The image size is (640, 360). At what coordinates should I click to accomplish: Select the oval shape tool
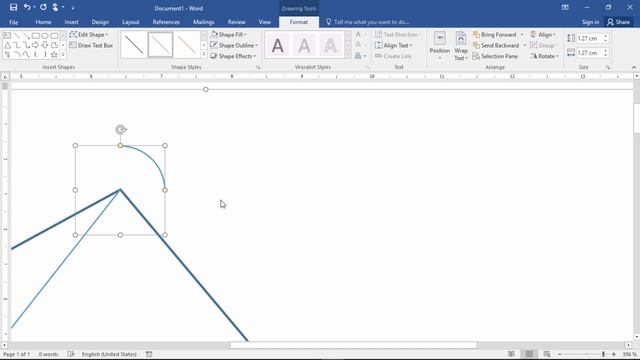coord(45,36)
